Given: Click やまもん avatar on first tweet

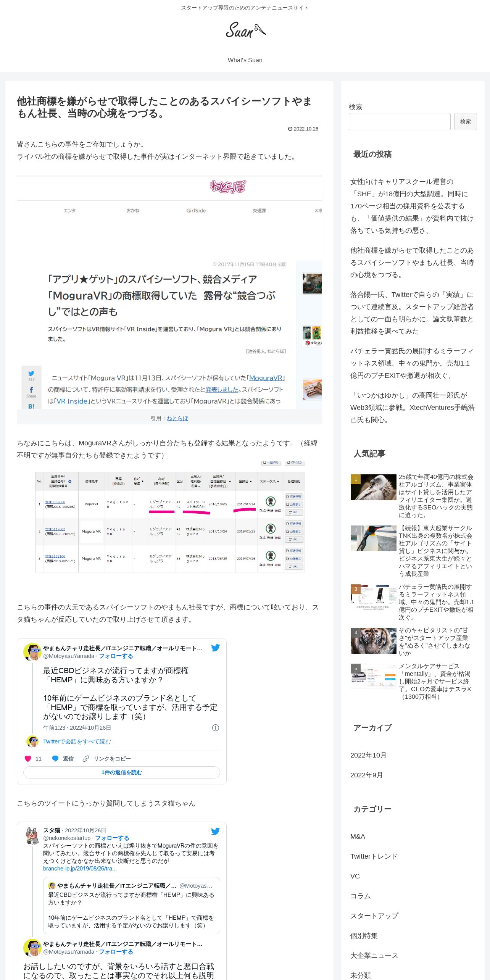Looking at the screenshot, I should [x=32, y=652].
